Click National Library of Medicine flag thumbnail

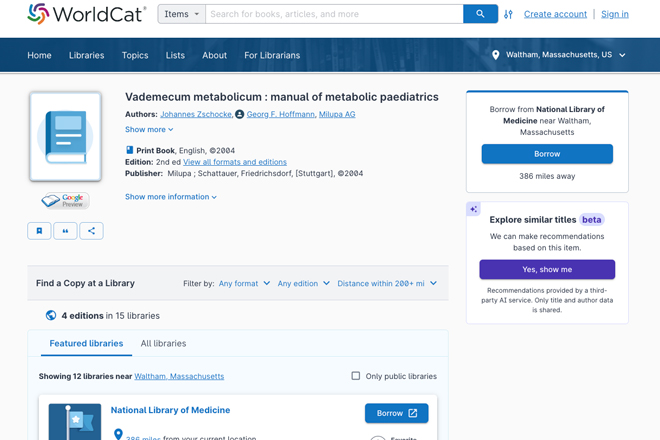tap(75, 422)
